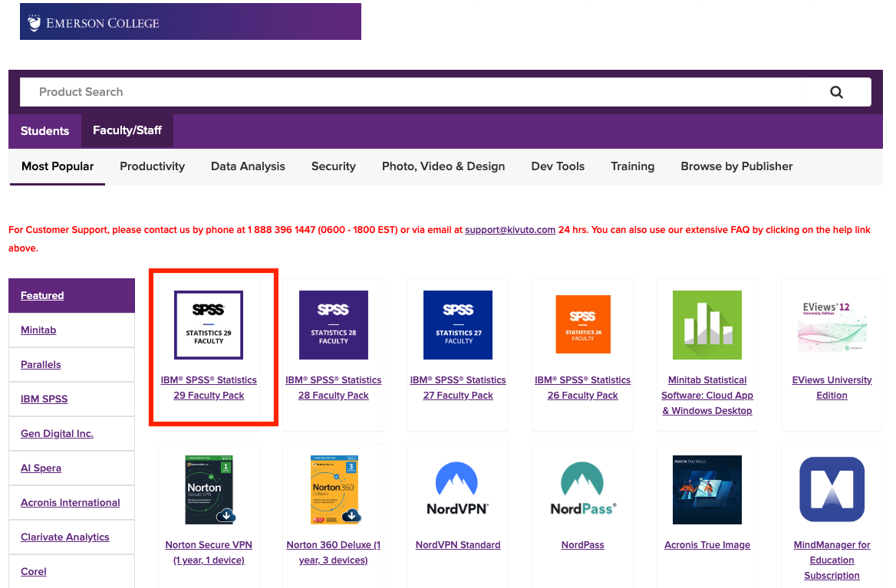Screen dimensions: 896x588
Task: Select Corel in the publisher sidebar
Action: [x=33, y=571]
